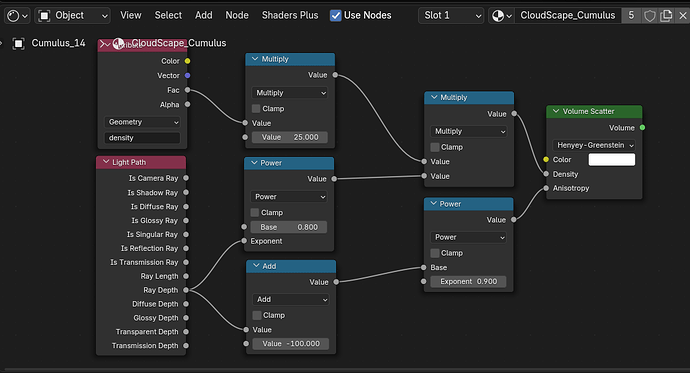
Task: Enable Clamp on the Add node
Action: (257, 315)
